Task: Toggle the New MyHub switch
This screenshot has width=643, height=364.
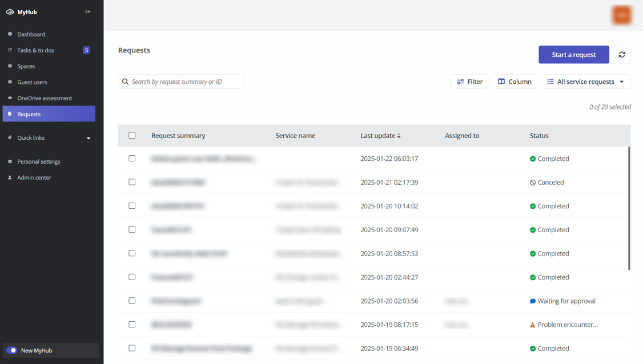Action: 12,350
